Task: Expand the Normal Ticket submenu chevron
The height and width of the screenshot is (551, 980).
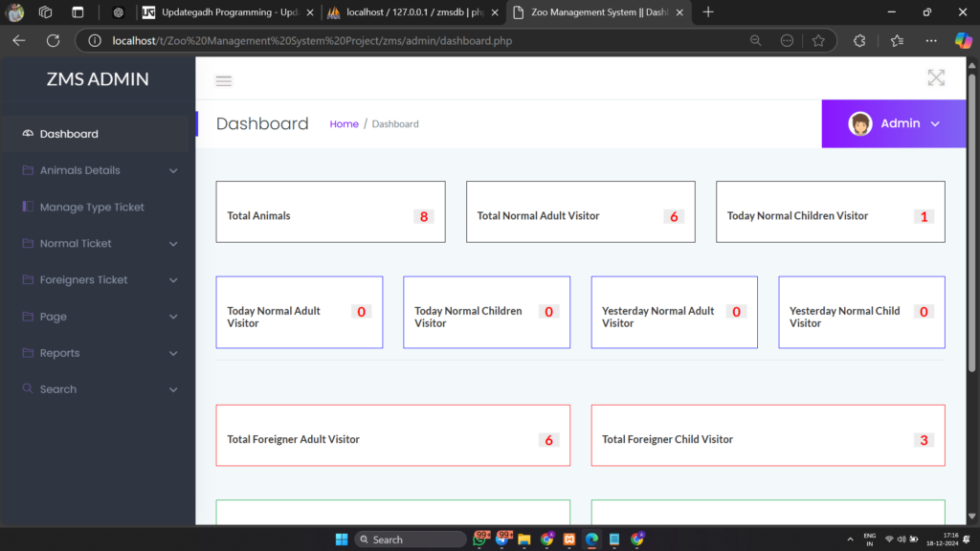Action: tap(173, 244)
